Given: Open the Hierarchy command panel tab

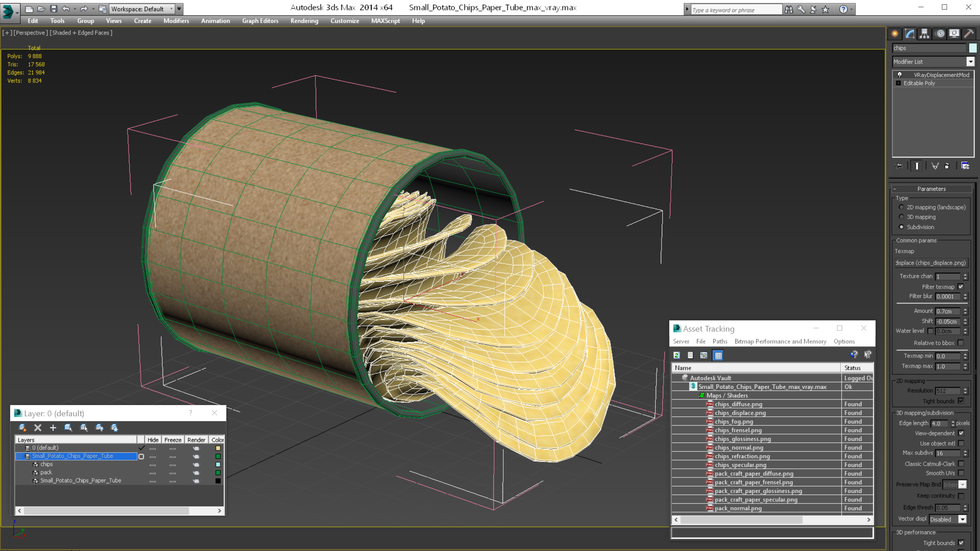Looking at the screenshot, I should pyautogui.click(x=925, y=34).
